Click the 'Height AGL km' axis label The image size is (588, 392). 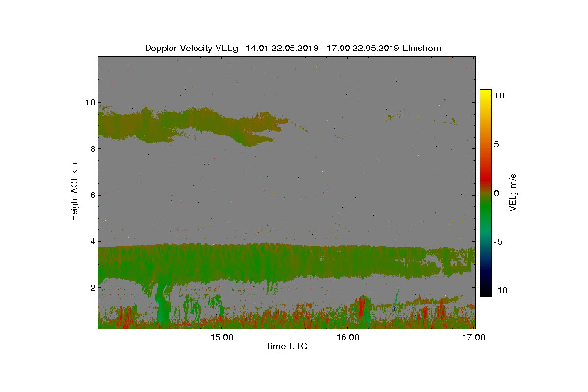pos(74,192)
